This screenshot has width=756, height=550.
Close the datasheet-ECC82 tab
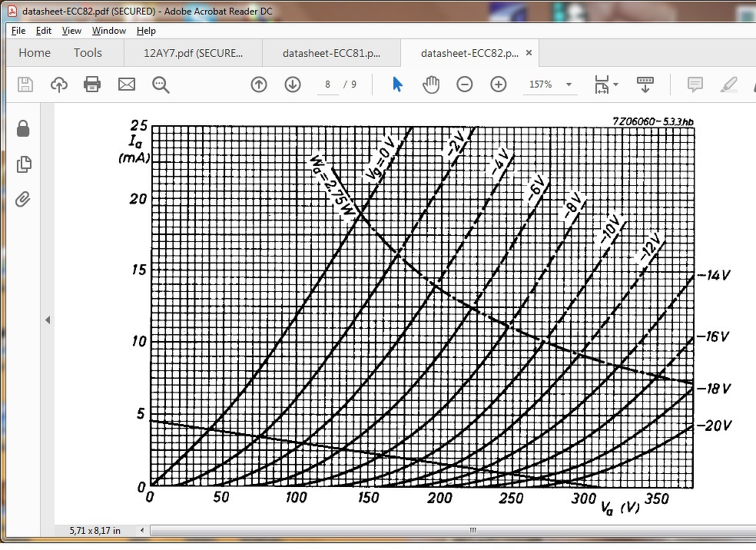(529, 52)
